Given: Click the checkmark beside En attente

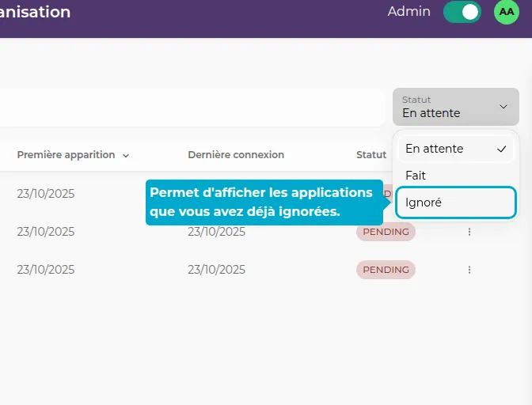Looking at the screenshot, I should click(x=501, y=149).
